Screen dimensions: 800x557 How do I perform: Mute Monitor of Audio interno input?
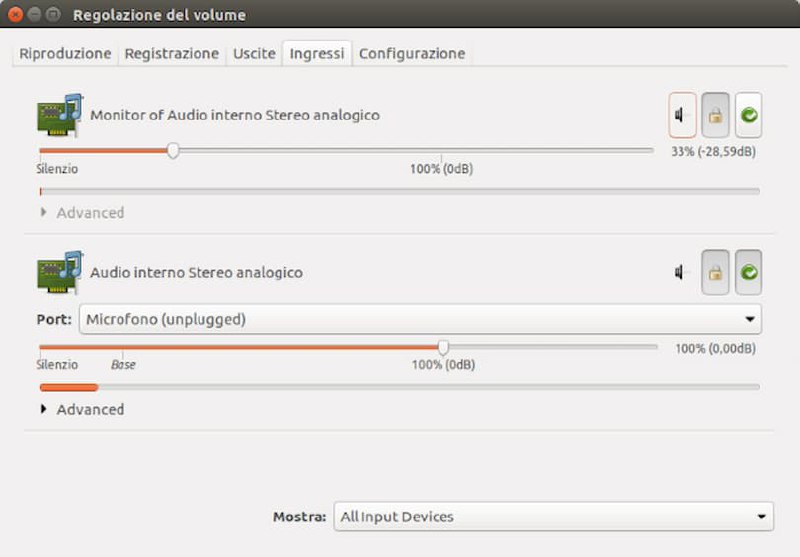click(x=682, y=115)
